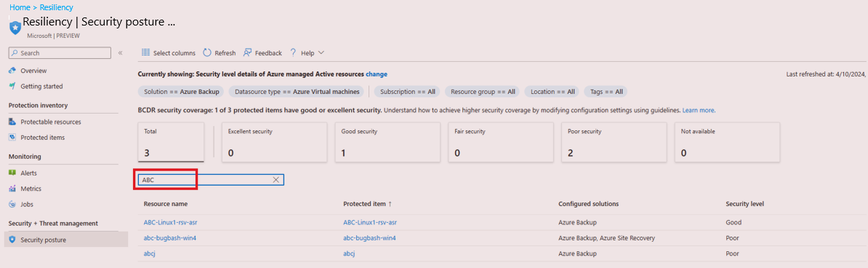Open abc-bugbash-win4 protected item link
Viewport: 868px width, 268px height.
click(x=369, y=238)
